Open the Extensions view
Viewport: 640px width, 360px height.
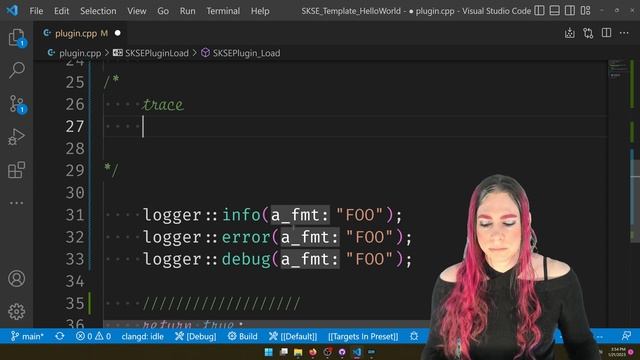pyautogui.click(x=16, y=170)
